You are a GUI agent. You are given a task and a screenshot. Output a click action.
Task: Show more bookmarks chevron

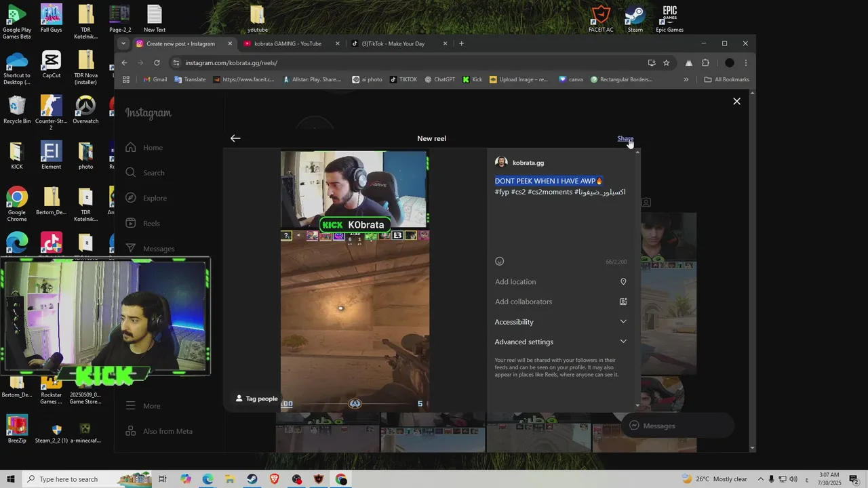(x=686, y=79)
